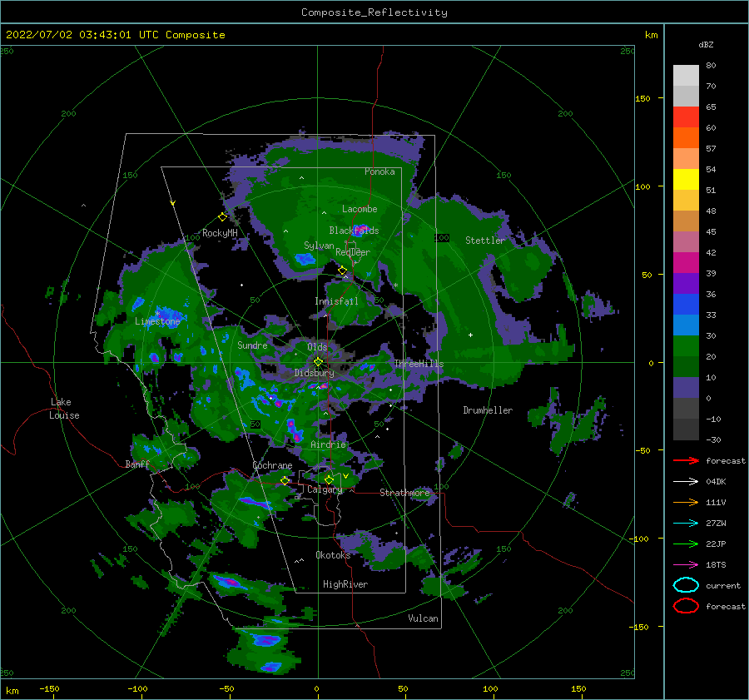Click the Ponoka city label
The height and width of the screenshot is (700, 749).
(379, 171)
